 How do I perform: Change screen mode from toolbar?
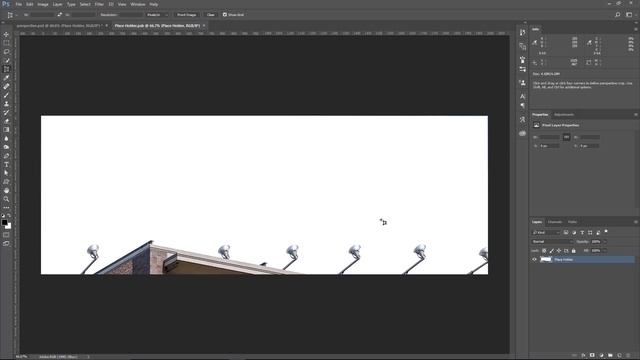click(x=6, y=243)
